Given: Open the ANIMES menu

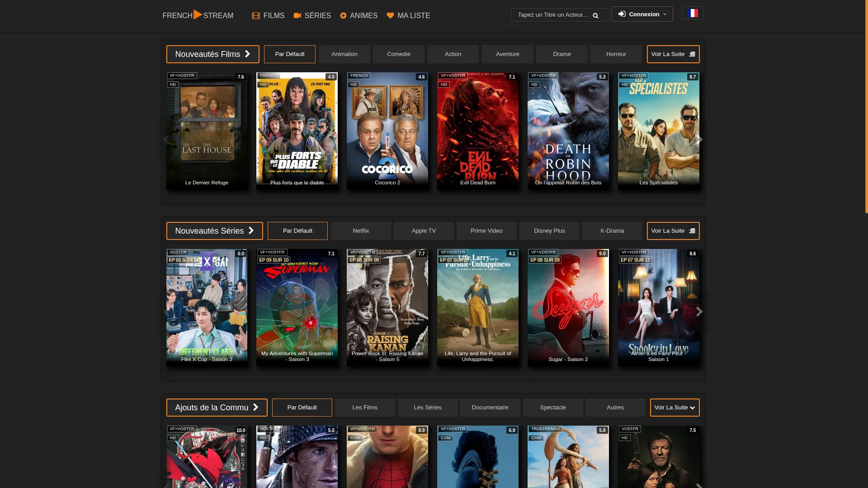Looking at the screenshot, I should [359, 15].
